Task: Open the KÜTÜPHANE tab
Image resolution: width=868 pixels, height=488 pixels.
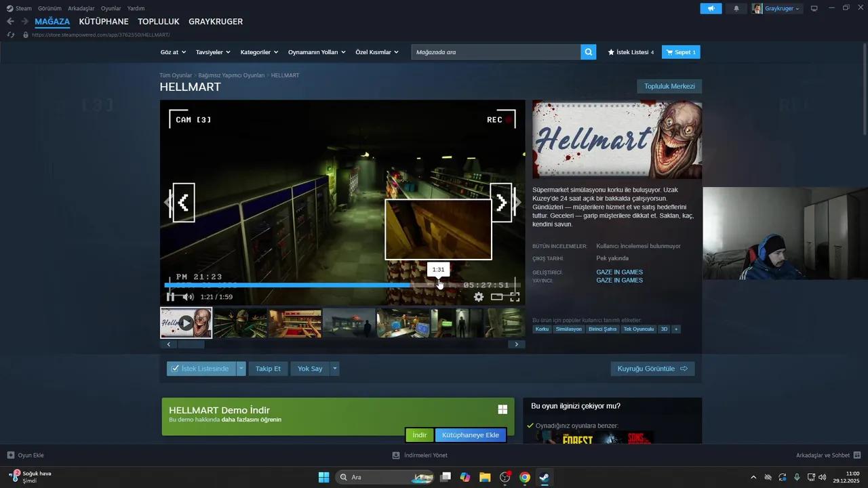Action: 104,22
